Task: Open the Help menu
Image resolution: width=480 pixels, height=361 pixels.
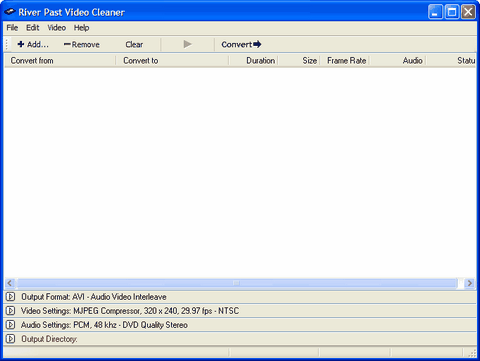Action: (81, 28)
